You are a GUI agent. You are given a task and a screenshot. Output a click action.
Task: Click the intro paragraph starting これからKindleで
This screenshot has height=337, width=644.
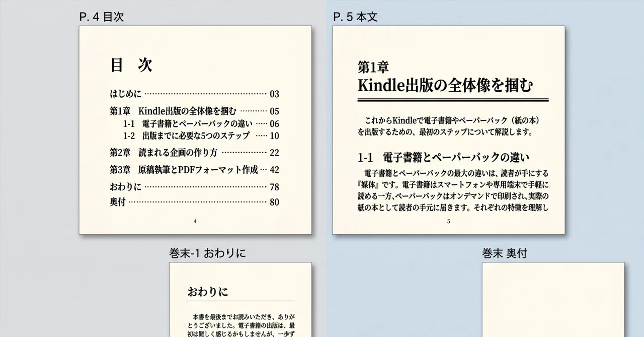point(449,126)
